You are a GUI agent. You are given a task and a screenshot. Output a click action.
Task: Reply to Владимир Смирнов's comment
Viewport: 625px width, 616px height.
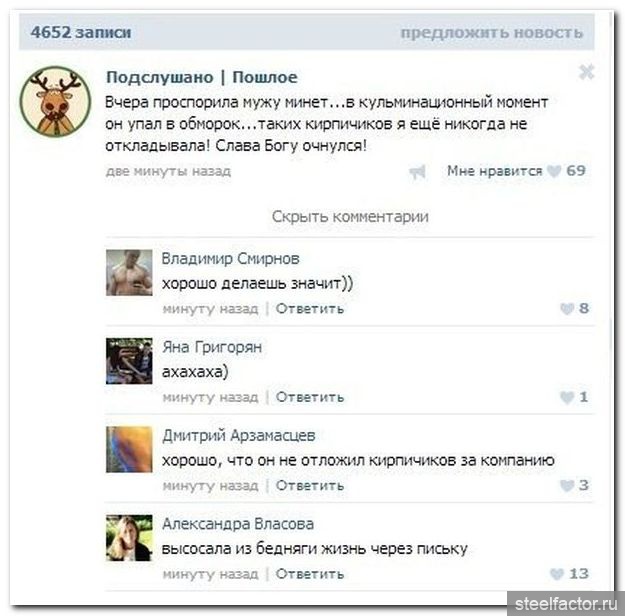pyautogui.click(x=310, y=309)
